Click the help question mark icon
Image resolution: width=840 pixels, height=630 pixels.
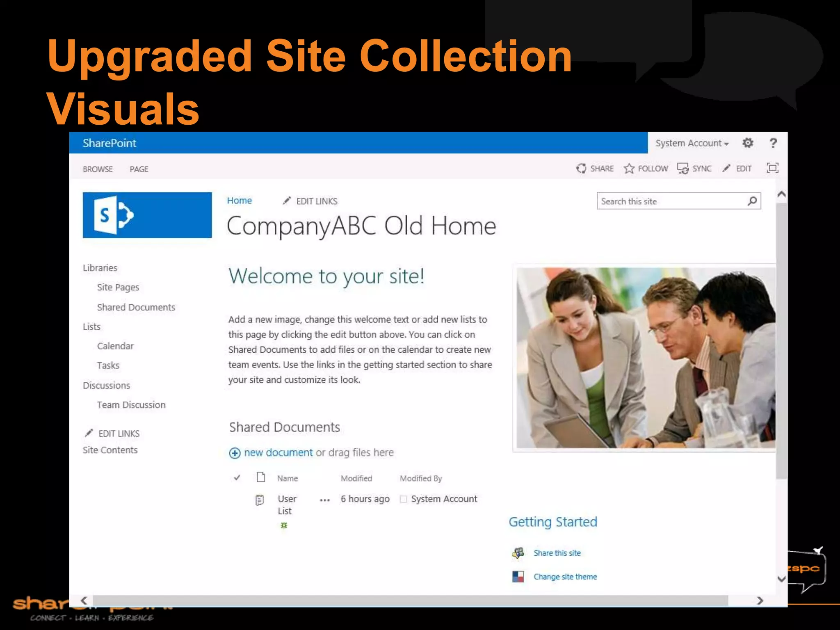[773, 143]
